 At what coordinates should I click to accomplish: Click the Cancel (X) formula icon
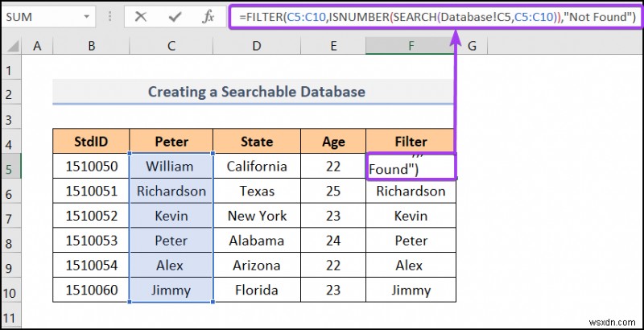[x=141, y=17]
